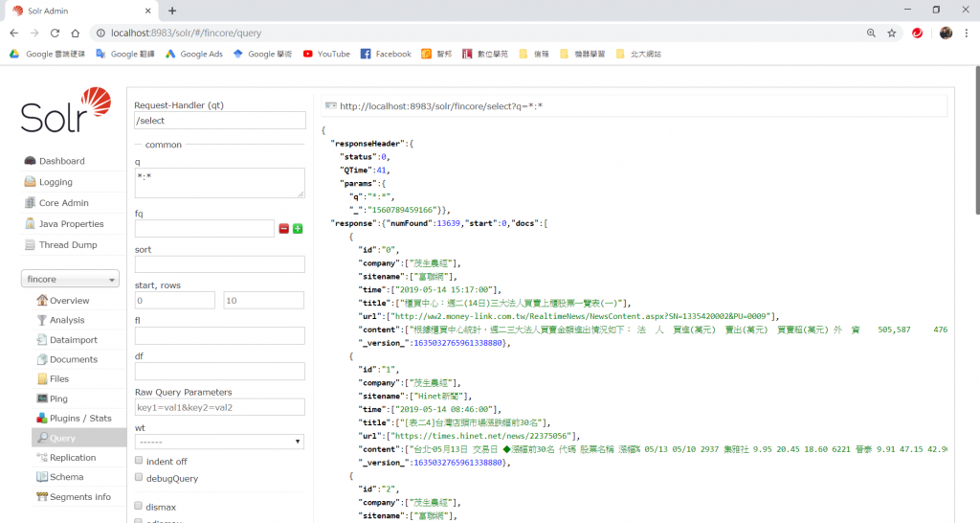Click the Request-Handler /select field
This screenshot has height=523, width=980.
click(x=220, y=120)
